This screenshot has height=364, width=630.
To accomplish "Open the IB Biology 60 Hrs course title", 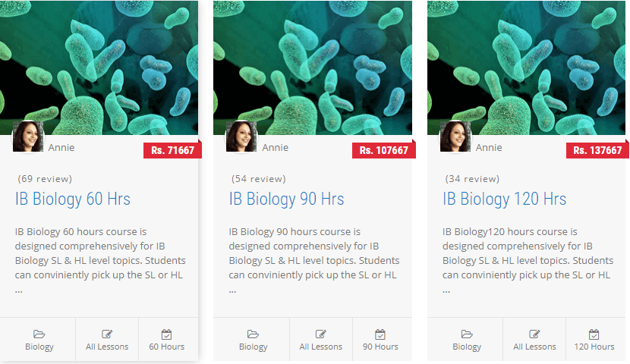I will click(73, 199).
